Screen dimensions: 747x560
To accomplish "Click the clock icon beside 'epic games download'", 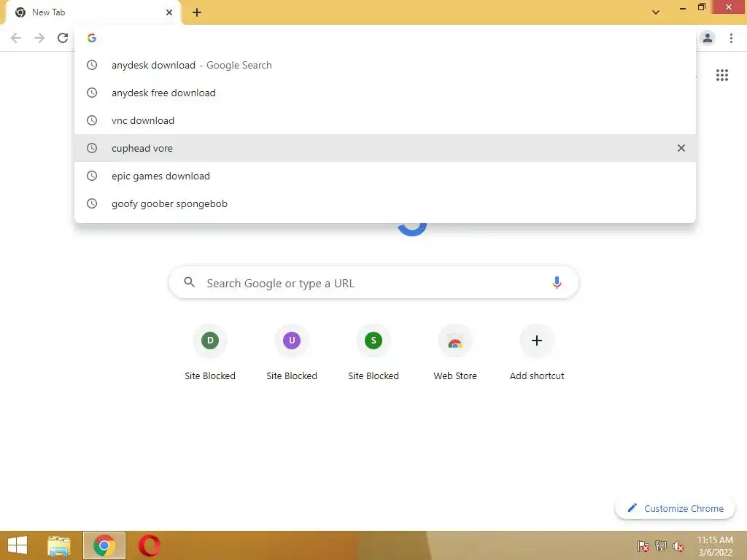I will click(x=92, y=176).
